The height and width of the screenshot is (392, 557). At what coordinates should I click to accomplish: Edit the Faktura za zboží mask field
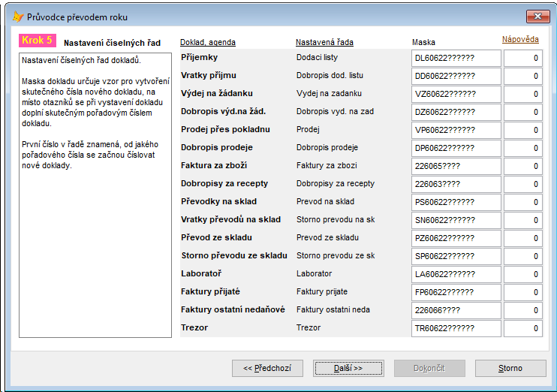click(x=456, y=166)
